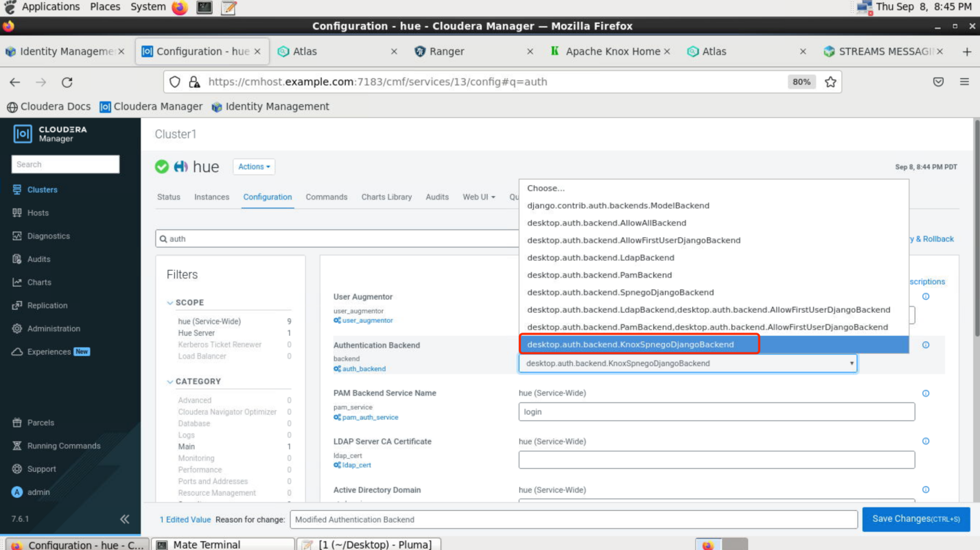The height and width of the screenshot is (550, 980).
Task: Choose desktop.auth.backend.AllowAllBackend option
Action: point(714,223)
